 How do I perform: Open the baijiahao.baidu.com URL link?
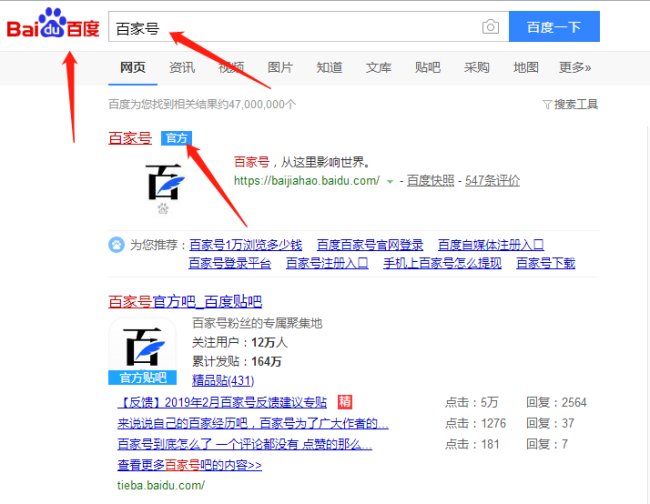point(307,181)
